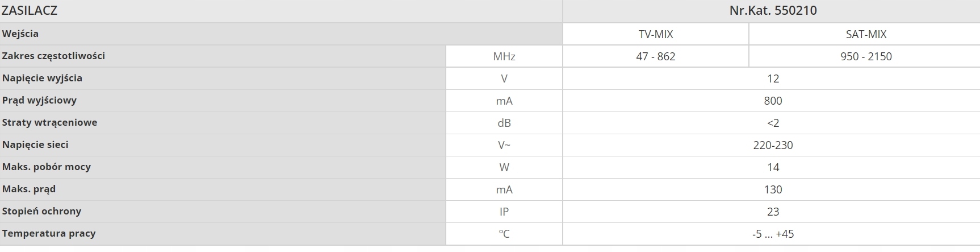Click the Napięcie wyjścia row label
The height and width of the screenshot is (252, 980).
click(x=42, y=78)
